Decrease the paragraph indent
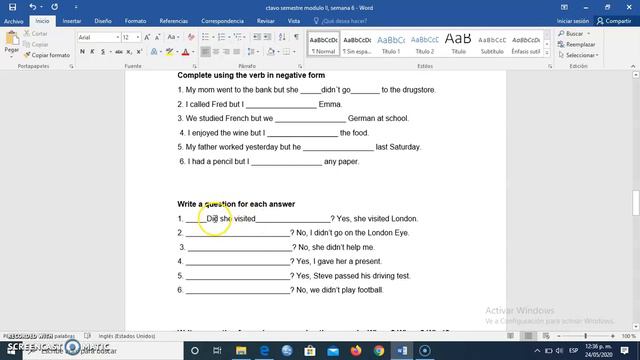The width and height of the screenshot is (640, 360). pos(257,37)
